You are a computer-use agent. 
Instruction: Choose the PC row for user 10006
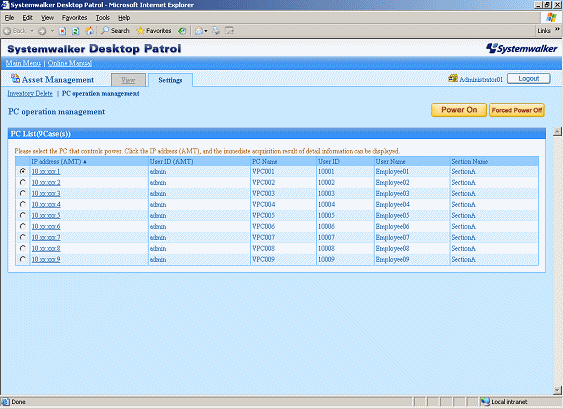coord(23,226)
